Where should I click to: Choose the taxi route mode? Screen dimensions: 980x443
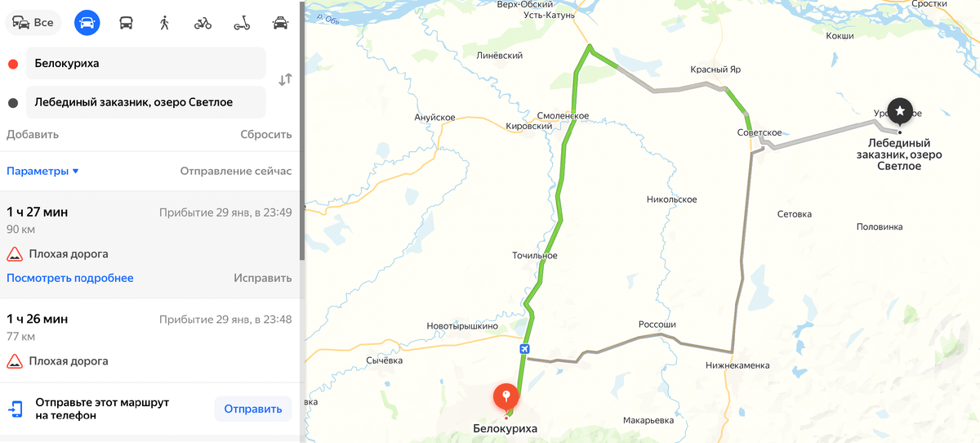(x=280, y=22)
